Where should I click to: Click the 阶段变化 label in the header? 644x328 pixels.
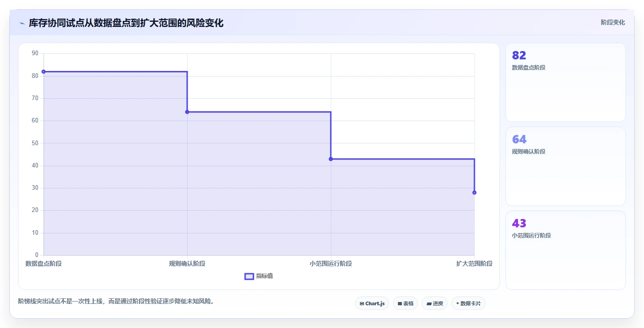pos(612,22)
